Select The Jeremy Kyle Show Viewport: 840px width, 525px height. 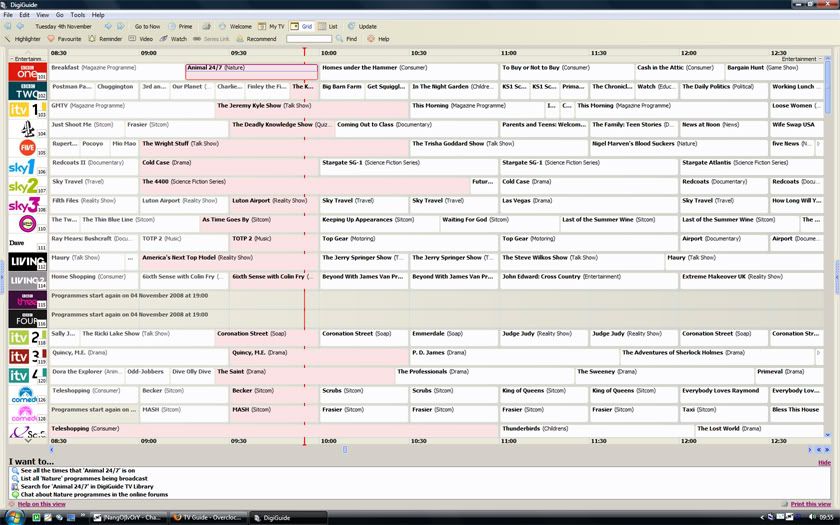312,110
